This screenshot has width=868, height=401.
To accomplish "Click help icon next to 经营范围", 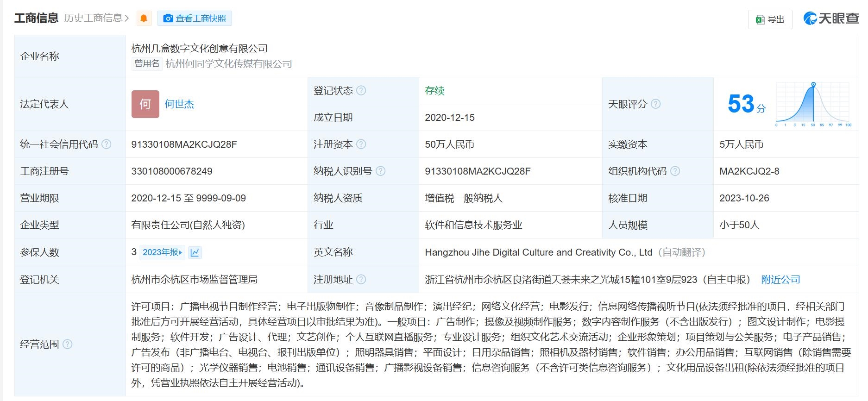I will (x=68, y=345).
